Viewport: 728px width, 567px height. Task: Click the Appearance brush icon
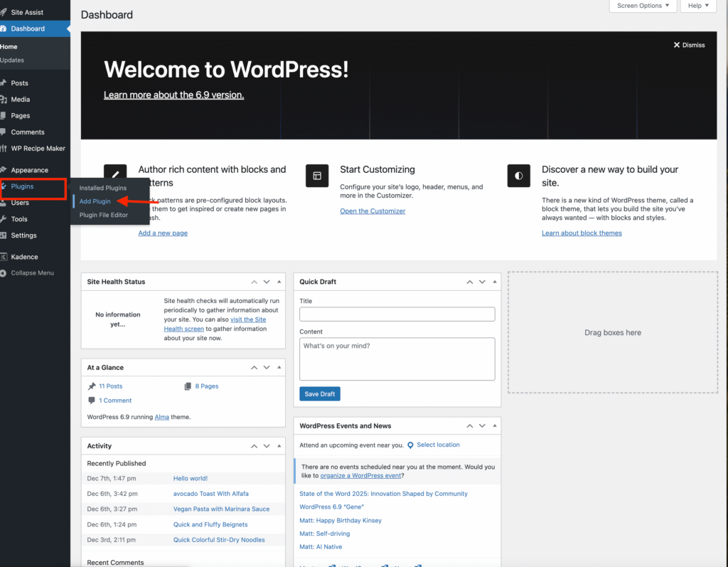coord(4,170)
